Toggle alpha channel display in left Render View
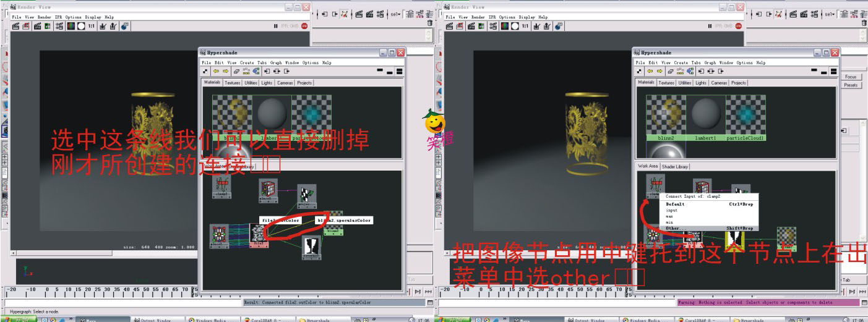This screenshot has width=868, height=322. pyautogui.click(x=81, y=27)
